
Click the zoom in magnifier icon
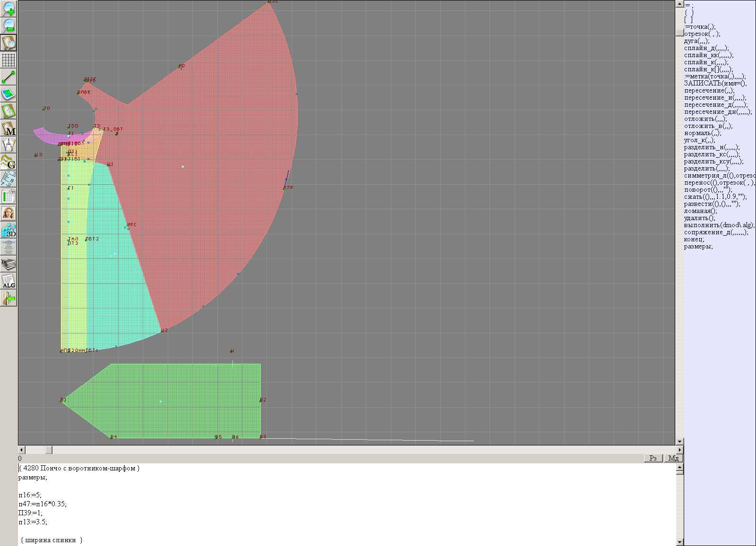(9, 9)
